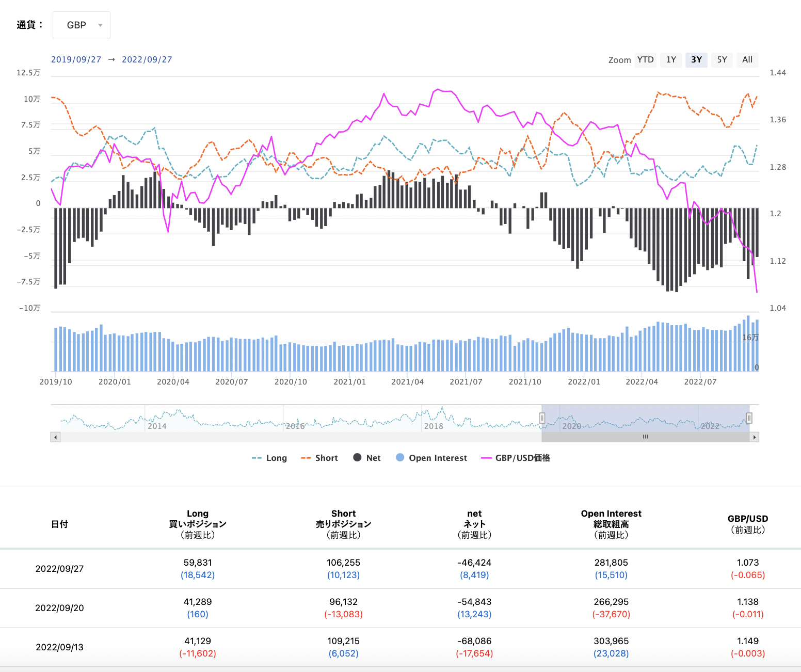Click GBP/USD value 1.149
Screen dimensions: 801x672
748,641
